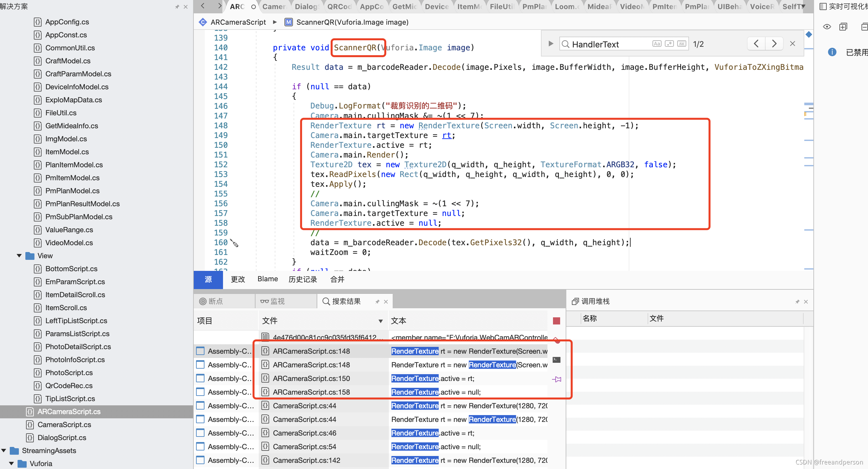Viewport: 868px width, 469px height.
Task: Go to previous HandlerText match
Action: point(756,44)
